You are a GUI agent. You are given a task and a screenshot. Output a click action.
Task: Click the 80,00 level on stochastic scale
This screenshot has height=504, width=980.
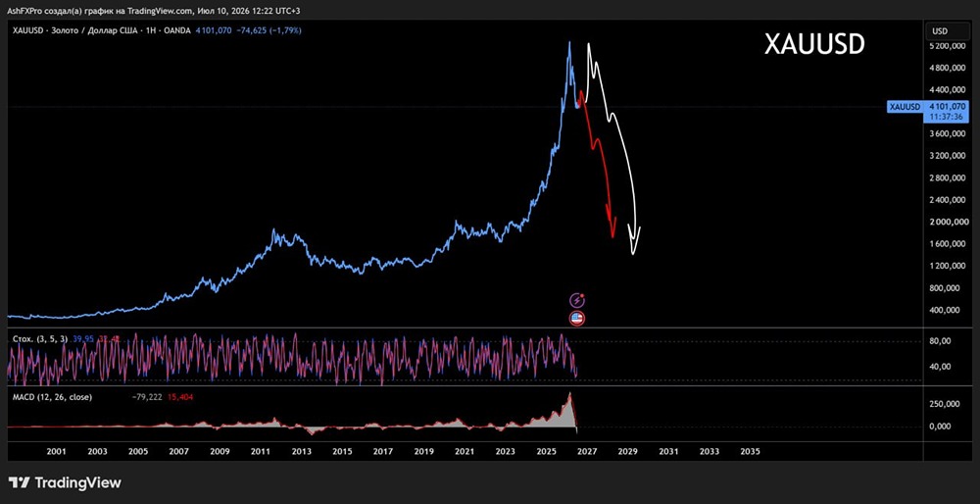tap(941, 341)
